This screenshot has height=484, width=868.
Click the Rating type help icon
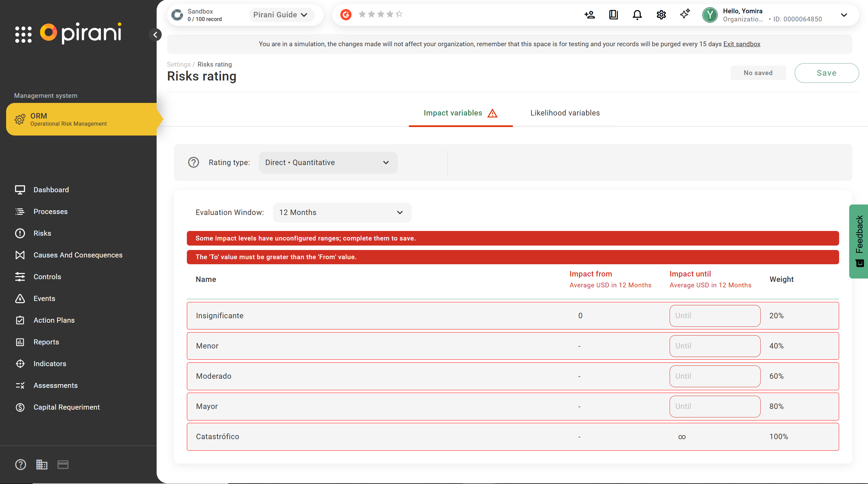[x=193, y=162]
